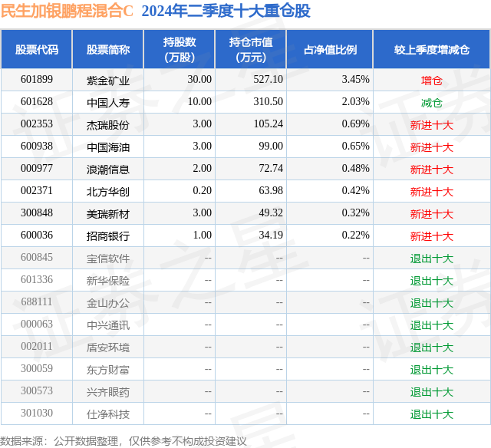Select stock code 301030
491x448 pixels.
37,413
